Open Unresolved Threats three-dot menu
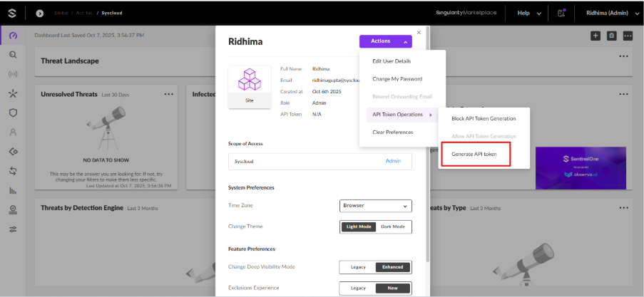644x297 pixels. [169, 94]
